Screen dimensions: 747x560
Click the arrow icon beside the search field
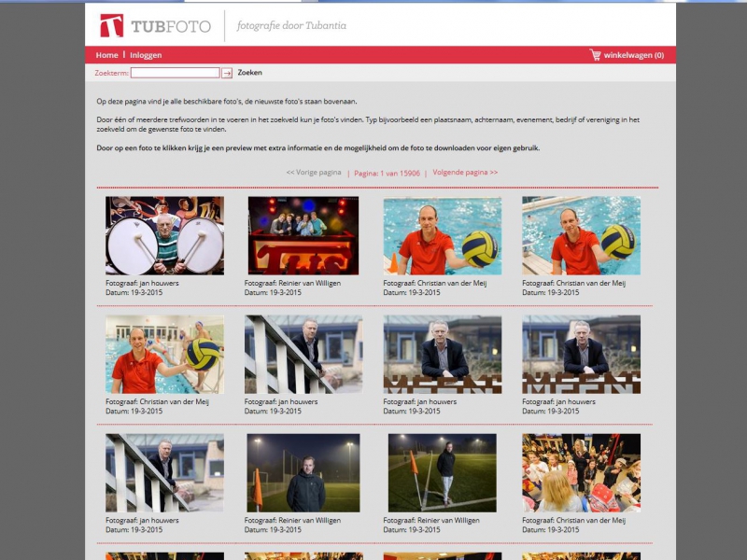pyautogui.click(x=227, y=73)
